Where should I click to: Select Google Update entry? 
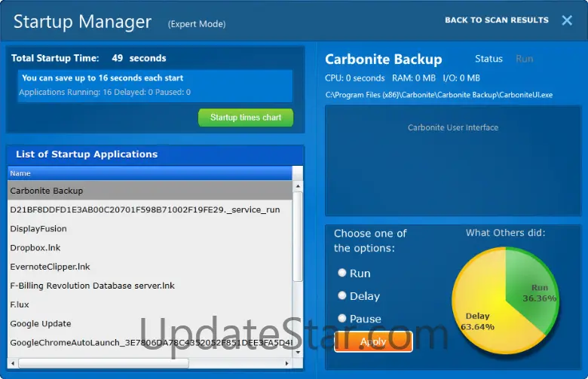click(149, 323)
